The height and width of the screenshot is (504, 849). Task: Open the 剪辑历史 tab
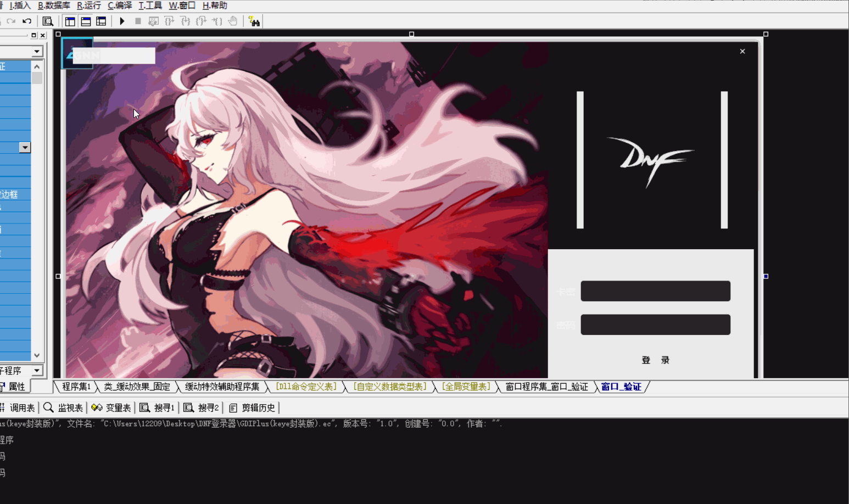(x=252, y=407)
